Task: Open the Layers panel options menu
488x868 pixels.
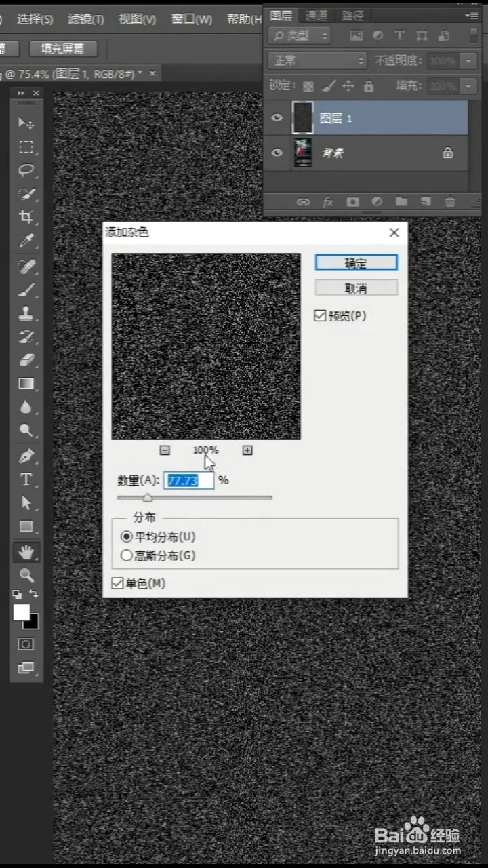Action: point(472,15)
